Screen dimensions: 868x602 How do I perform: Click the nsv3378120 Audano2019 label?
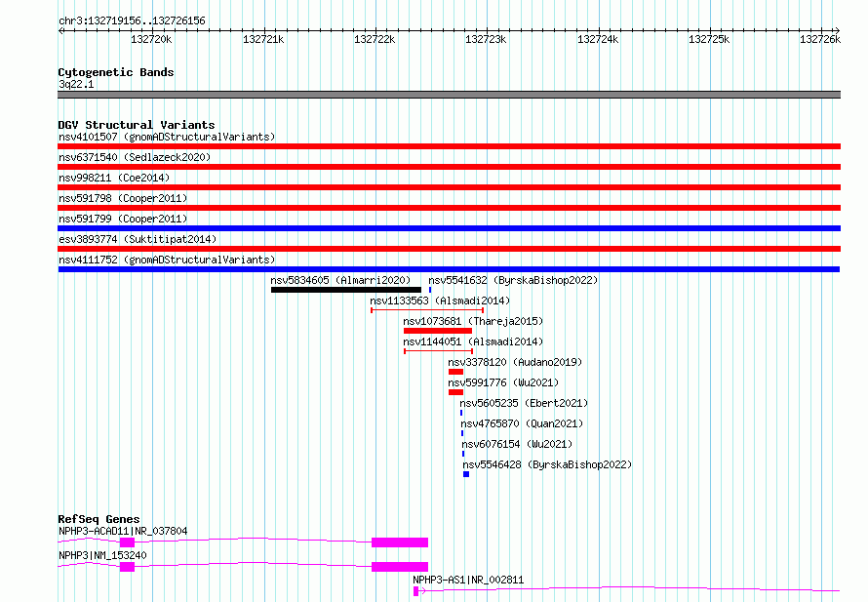[515, 362]
